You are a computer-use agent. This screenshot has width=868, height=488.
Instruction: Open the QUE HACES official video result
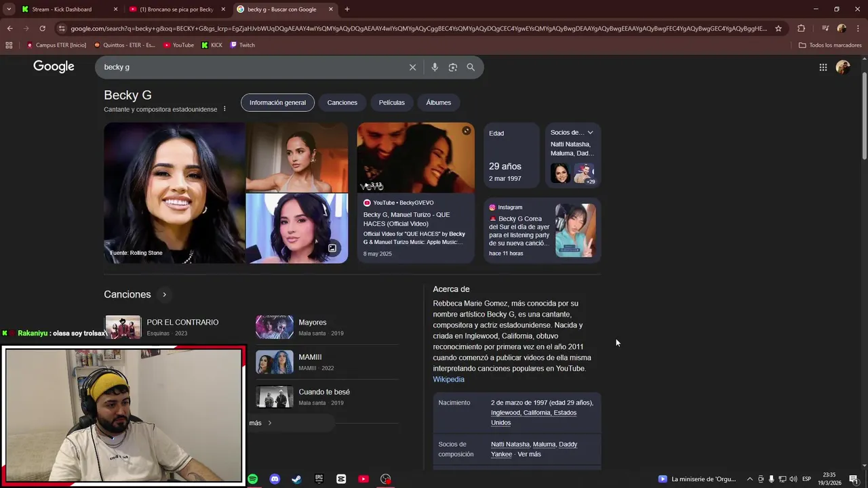406,219
